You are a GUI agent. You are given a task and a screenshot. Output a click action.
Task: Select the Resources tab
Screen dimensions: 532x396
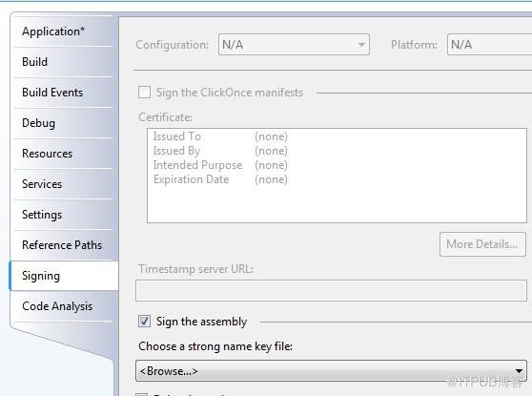click(64, 154)
